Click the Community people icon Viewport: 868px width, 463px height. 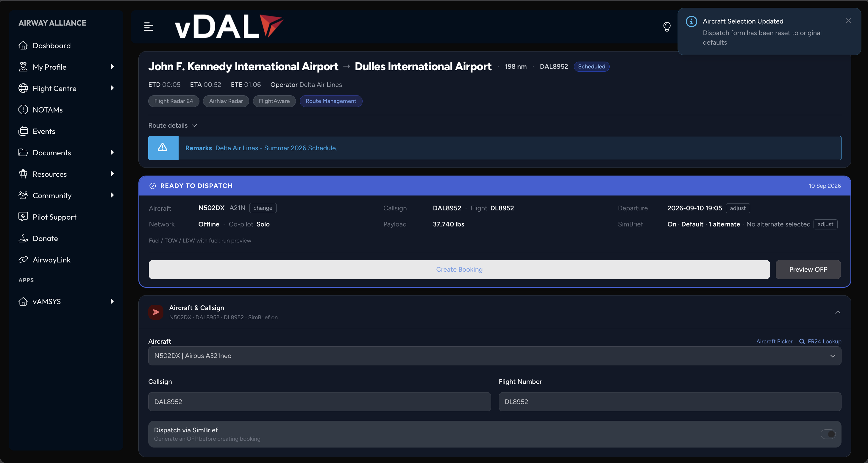coord(23,195)
